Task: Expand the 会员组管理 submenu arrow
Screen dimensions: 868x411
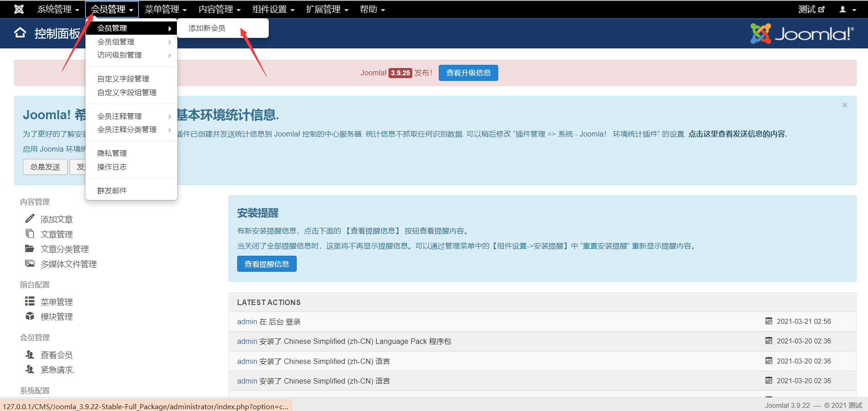Action: tap(170, 42)
